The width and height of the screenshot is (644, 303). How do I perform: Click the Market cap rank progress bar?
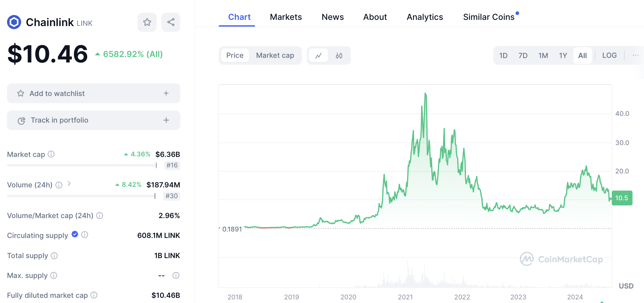coord(82,165)
